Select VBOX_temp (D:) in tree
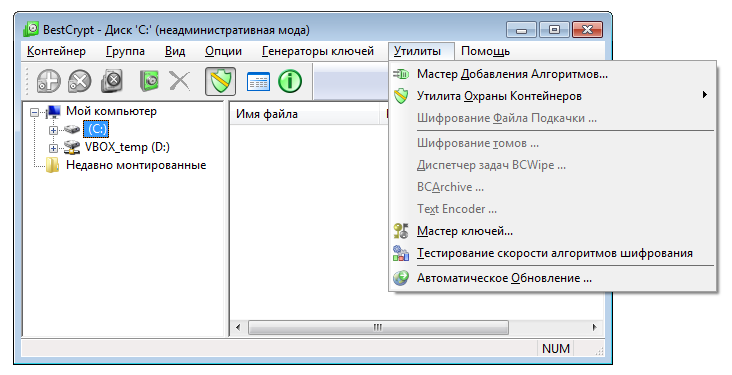This screenshot has width=732, height=375. [x=127, y=147]
